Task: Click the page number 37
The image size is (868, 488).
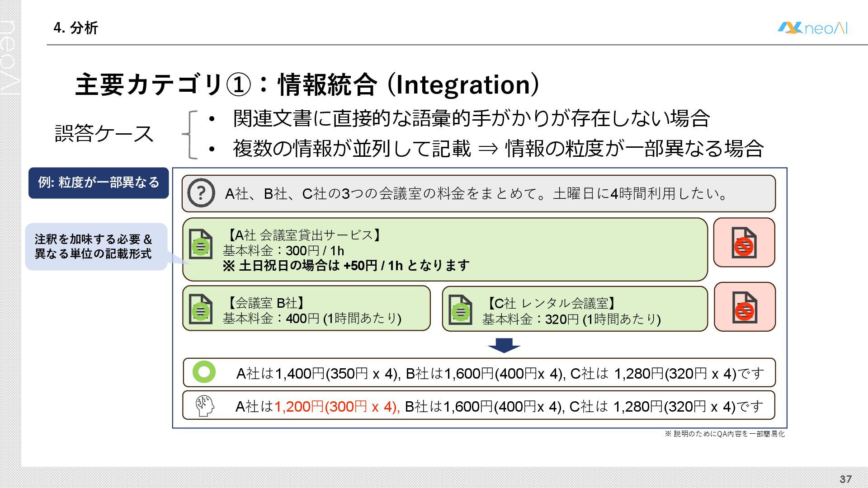Action: tap(845, 479)
